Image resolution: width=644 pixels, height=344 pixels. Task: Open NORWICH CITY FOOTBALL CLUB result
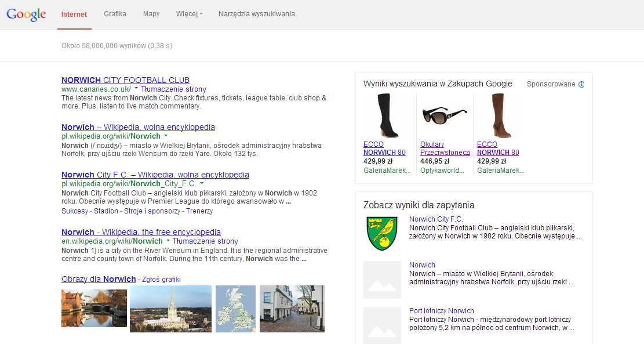coord(125,80)
